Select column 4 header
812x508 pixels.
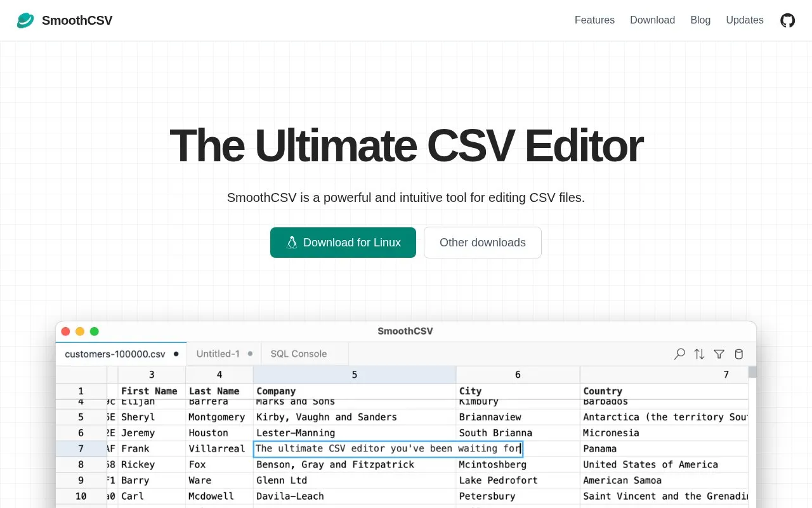click(219, 375)
